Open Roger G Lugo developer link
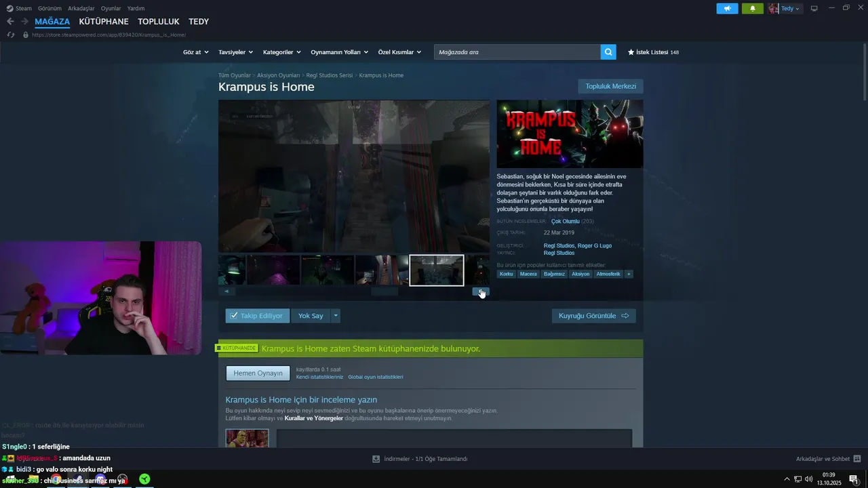Image resolution: width=868 pixels, height=488 pixels. coord(595,245)
